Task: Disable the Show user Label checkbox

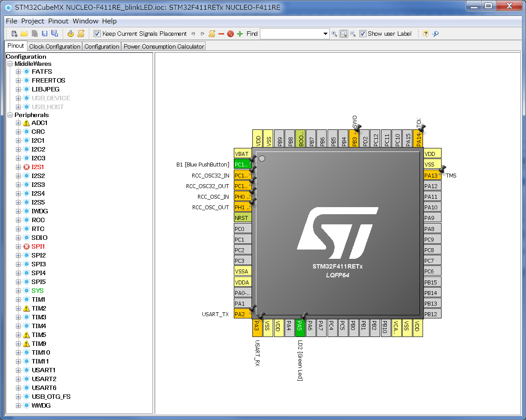Action: [x=363, y=34]
